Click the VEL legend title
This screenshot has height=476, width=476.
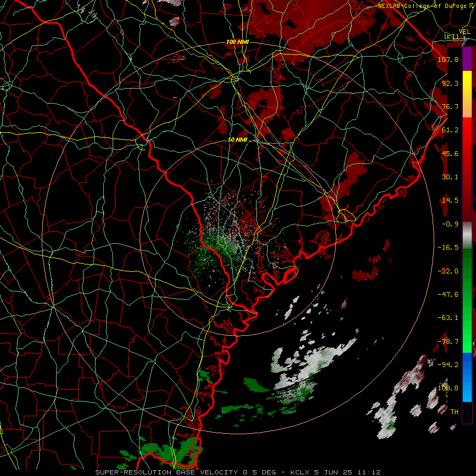point(464,32)
